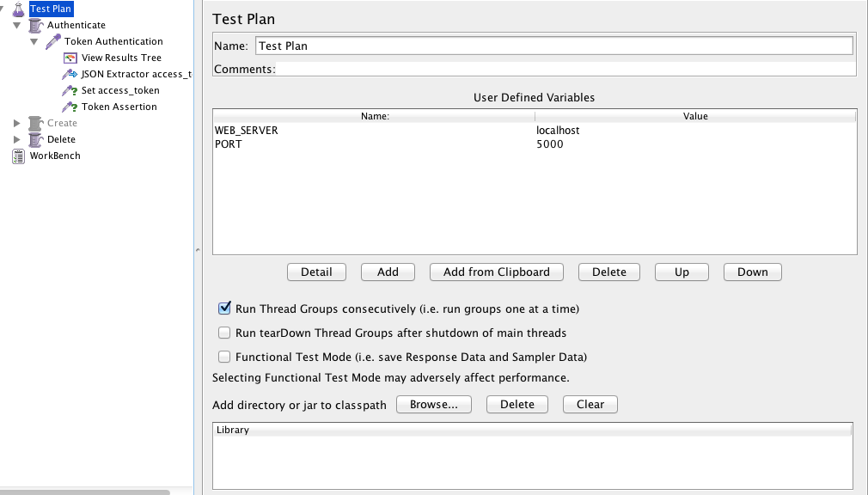Click the Test Plan Name text field
The height and width of the screenshot is (495, 868).
(x=553, y=46)
